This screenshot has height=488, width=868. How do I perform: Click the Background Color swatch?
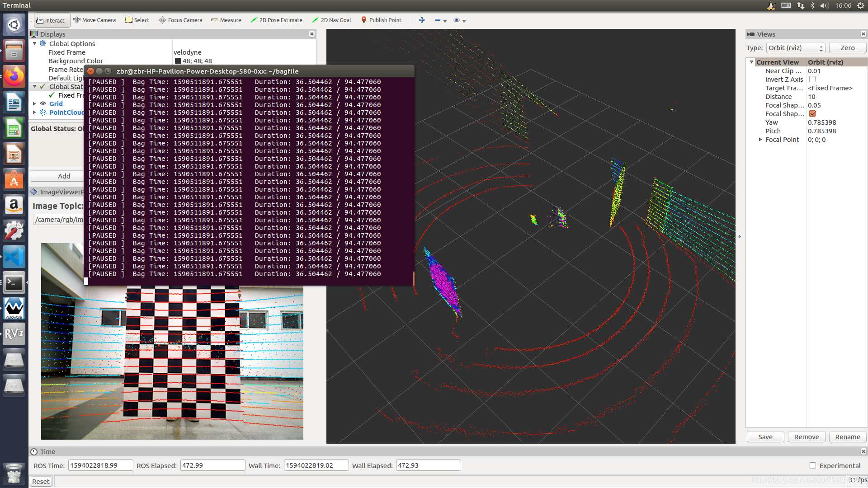[178, 61]
